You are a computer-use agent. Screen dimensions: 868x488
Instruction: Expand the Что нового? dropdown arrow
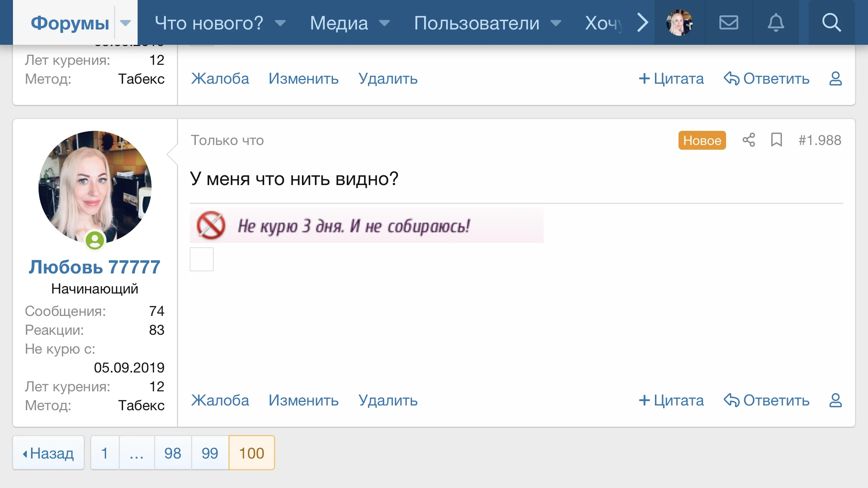(x=280, y=23)
